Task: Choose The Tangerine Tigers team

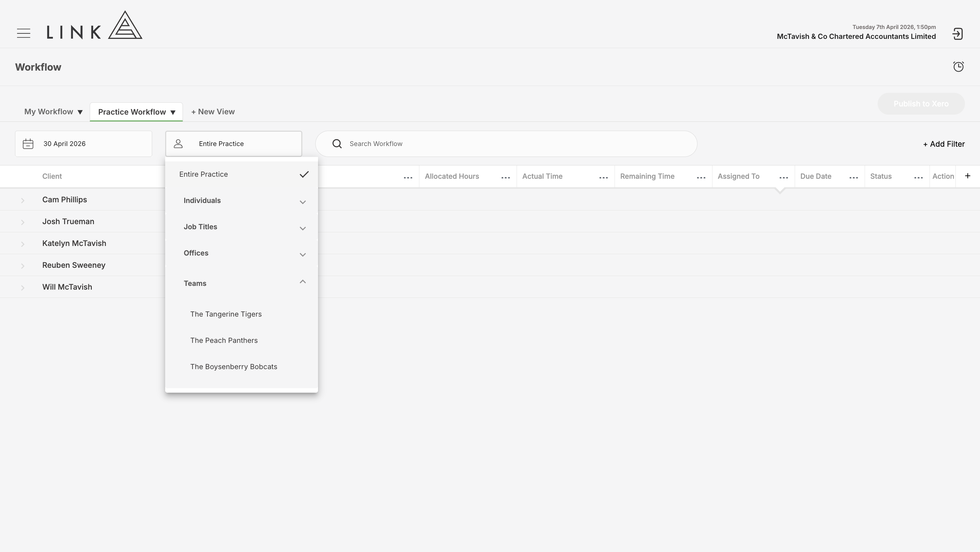Action: 226,314
